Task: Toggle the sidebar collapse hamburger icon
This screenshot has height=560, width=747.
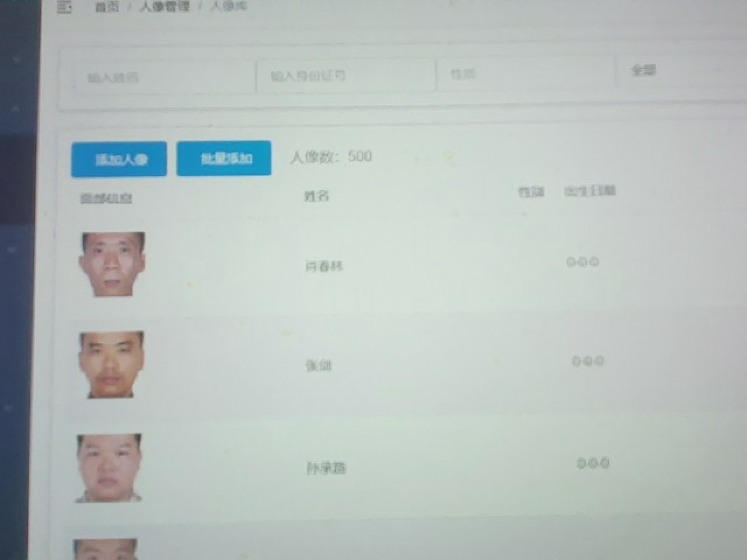Action: (65, 7)
